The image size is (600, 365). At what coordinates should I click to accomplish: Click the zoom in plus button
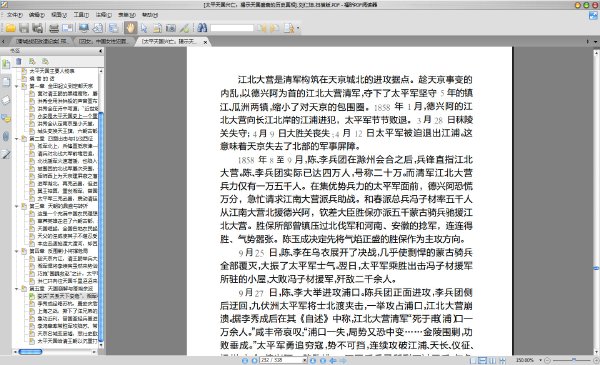596,360
